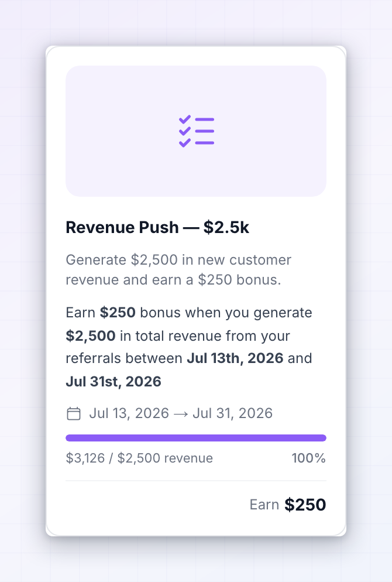Click the Jul 13, 2026 start date
The height and width of the screenshot is (582, 392).
129,413
